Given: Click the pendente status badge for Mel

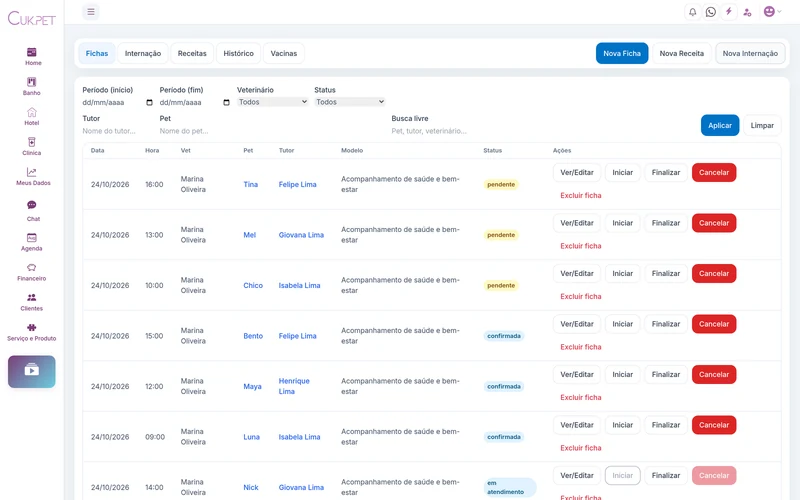Looking at the screenshot, I should (x=501, y=235).
